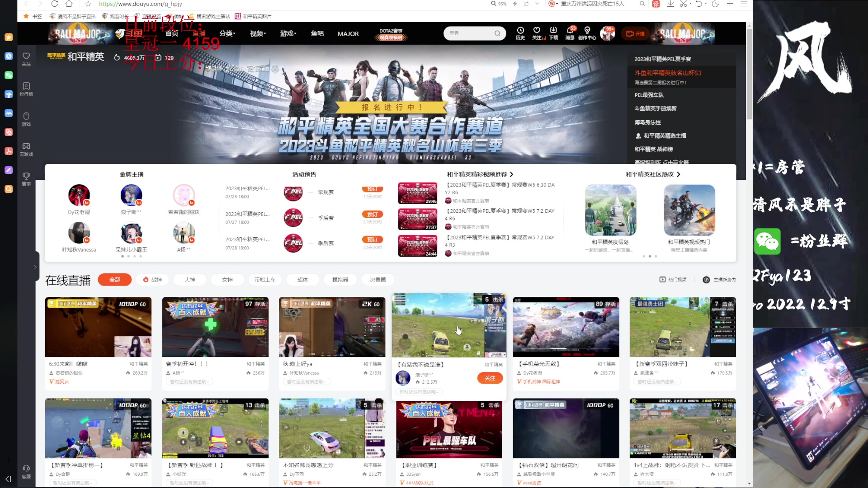This screenshot has height=488, width=868.
Task: Open 客服 customer service headset icon
Action: (26, 471)
